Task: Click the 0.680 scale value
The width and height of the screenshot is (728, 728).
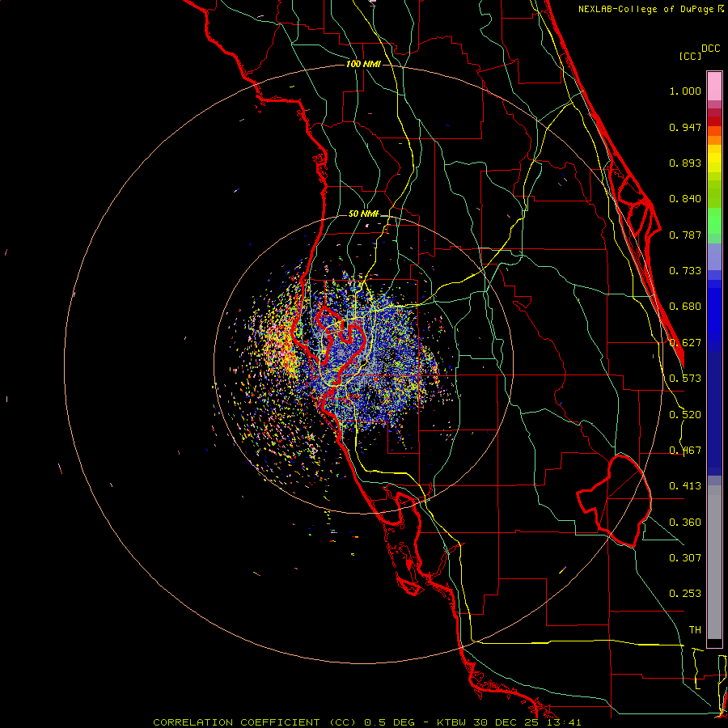Action: pos(685,307)
